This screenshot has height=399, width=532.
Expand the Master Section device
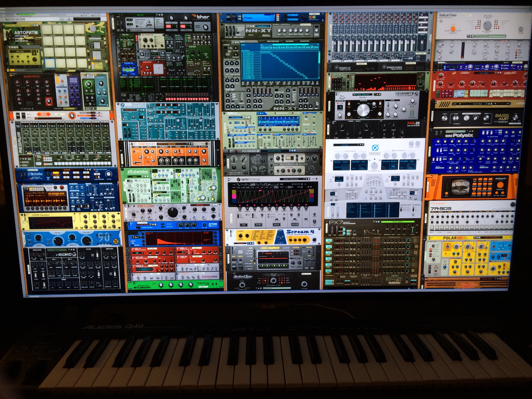pyautogui.click(x=2, y=20)
